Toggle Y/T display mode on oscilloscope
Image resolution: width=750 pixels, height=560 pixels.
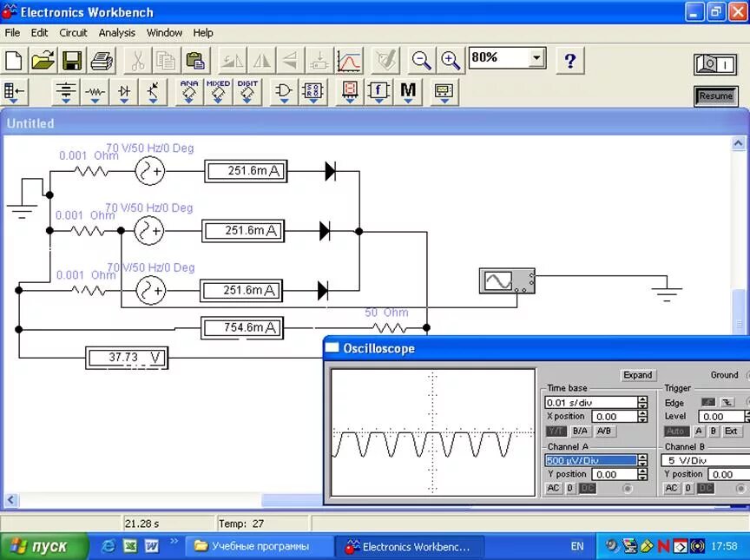556,431
